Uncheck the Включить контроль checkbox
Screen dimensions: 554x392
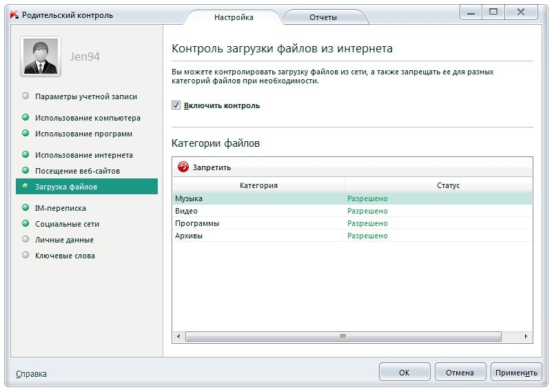click(x=176, y=105)
